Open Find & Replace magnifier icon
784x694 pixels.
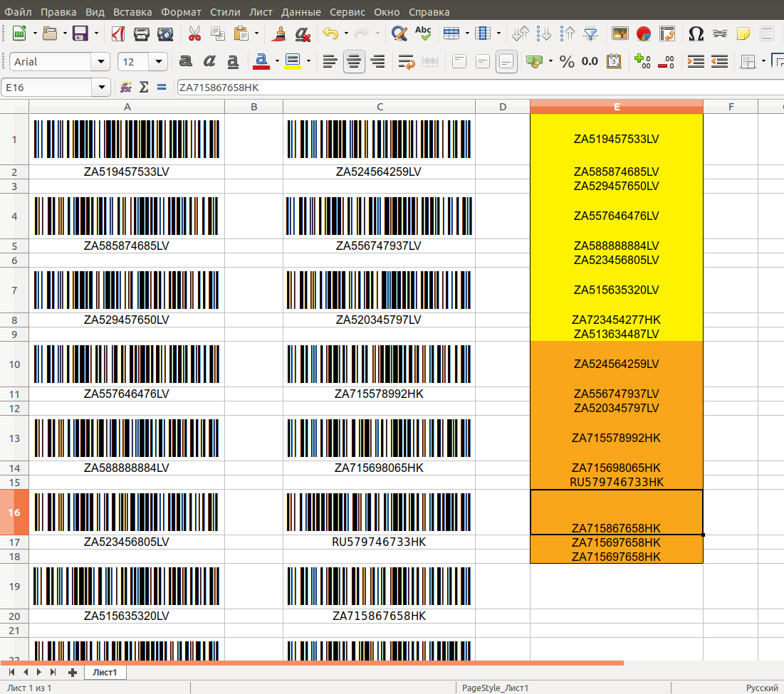click(399, 33)
